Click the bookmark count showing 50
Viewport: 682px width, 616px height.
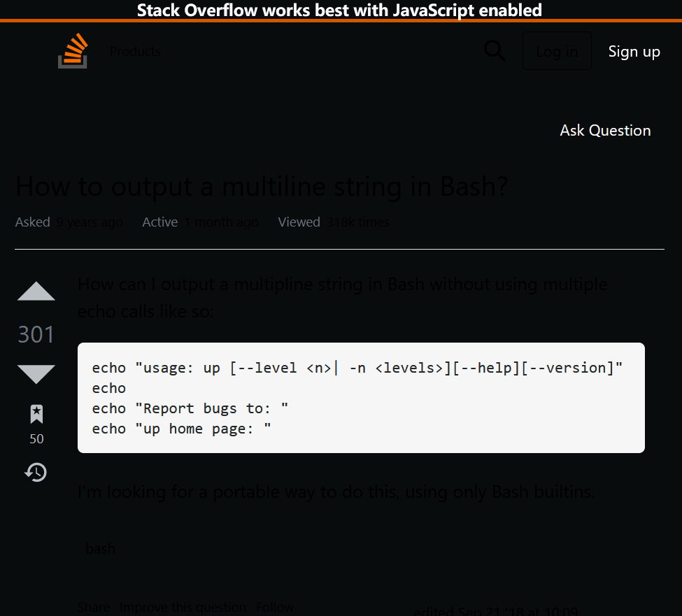tap(36, 439)
